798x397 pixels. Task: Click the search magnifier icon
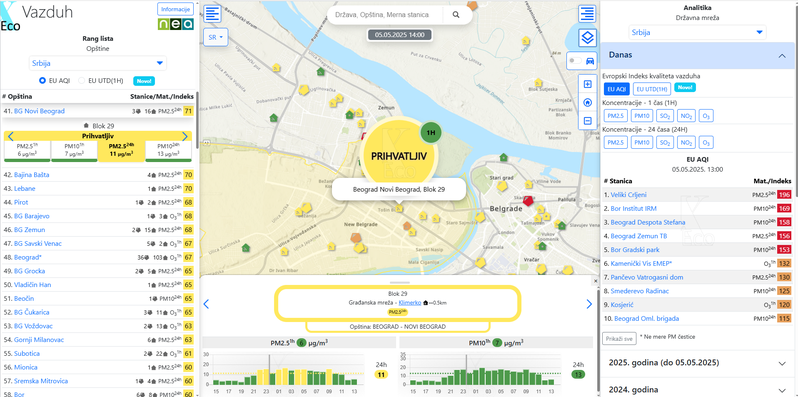(x=456, y=15)
